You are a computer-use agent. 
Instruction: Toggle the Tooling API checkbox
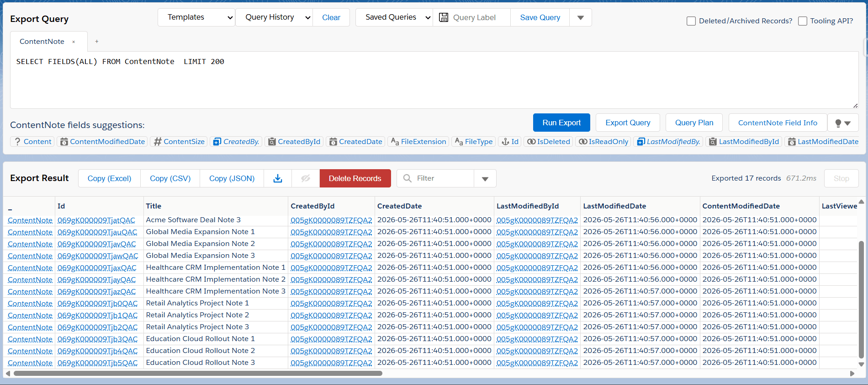coord(803,21)
